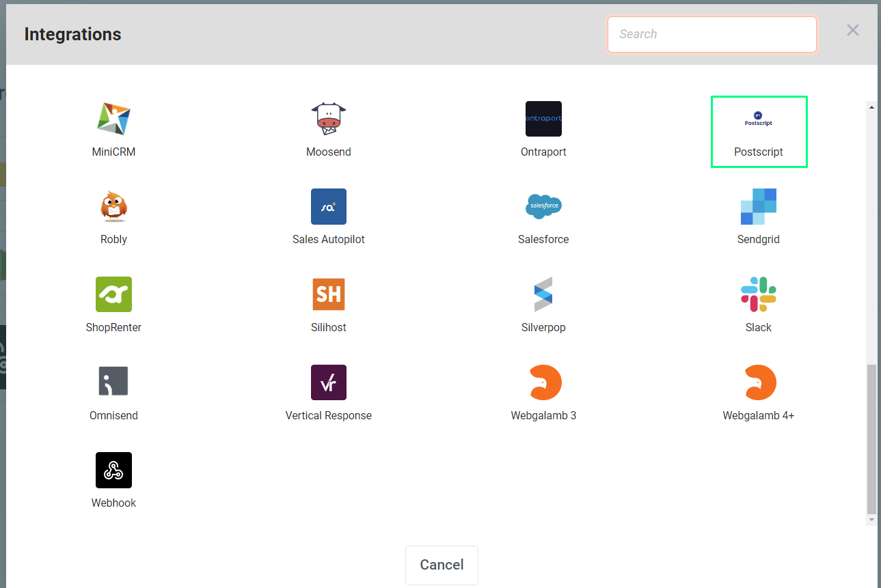The width and height of the screenshot is (881, 588).
Task: Open the Salesforce cloud icon
Action: click(543, 206)
